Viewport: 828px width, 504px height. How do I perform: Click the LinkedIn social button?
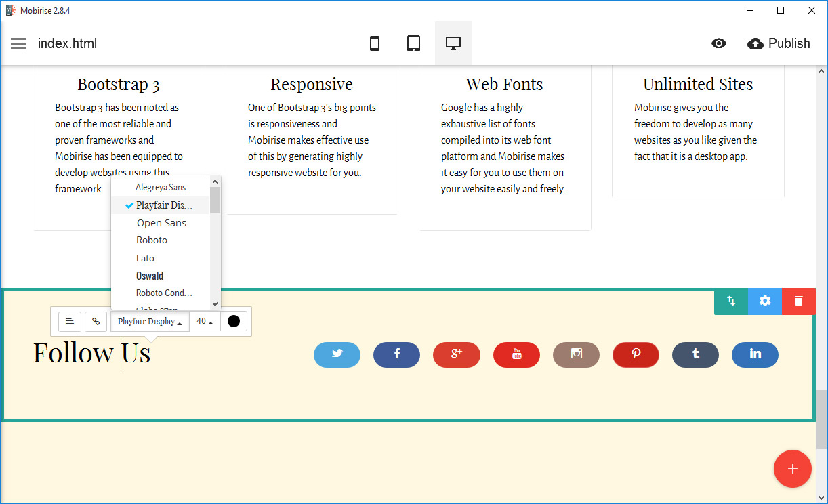pos(755,355)
